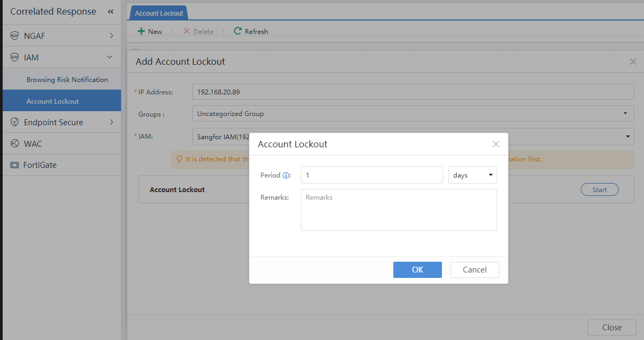Click the Refresh toolbar icon
Screen dimensions: 644x340
pyautogui.click(x=237, y=31)
